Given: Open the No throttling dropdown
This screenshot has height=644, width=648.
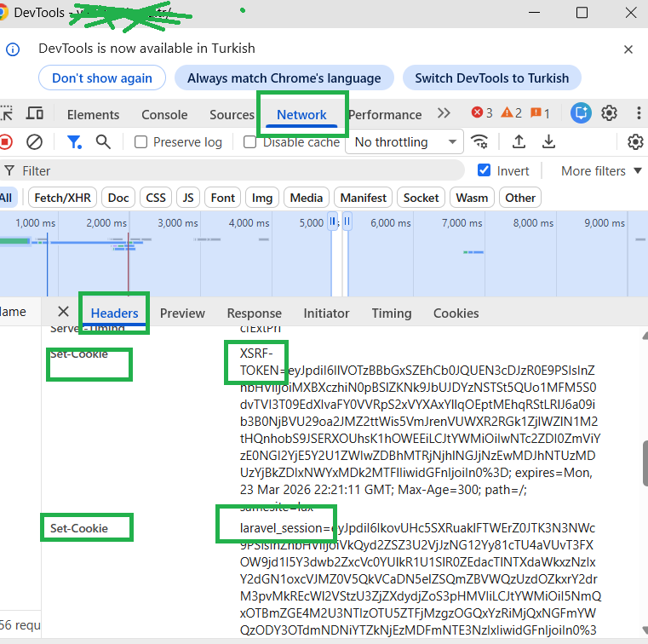Looking at the screenshot, I should tap(404, 142).
